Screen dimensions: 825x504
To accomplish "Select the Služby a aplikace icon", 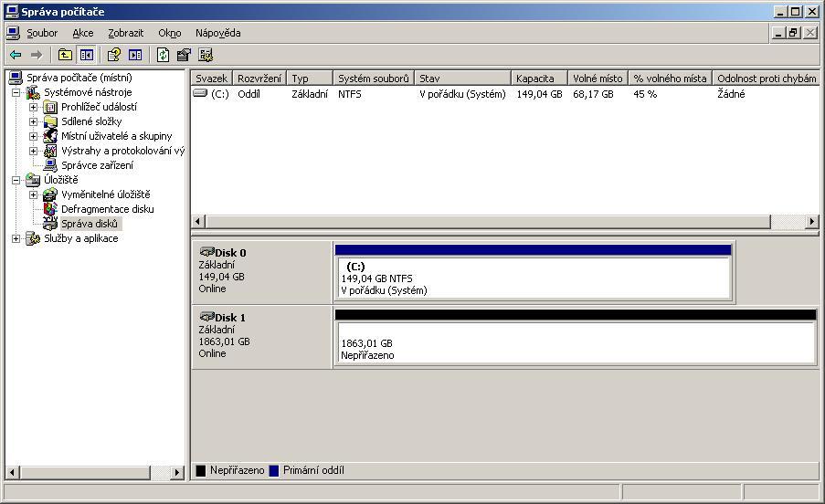I will tap(33, 238).
